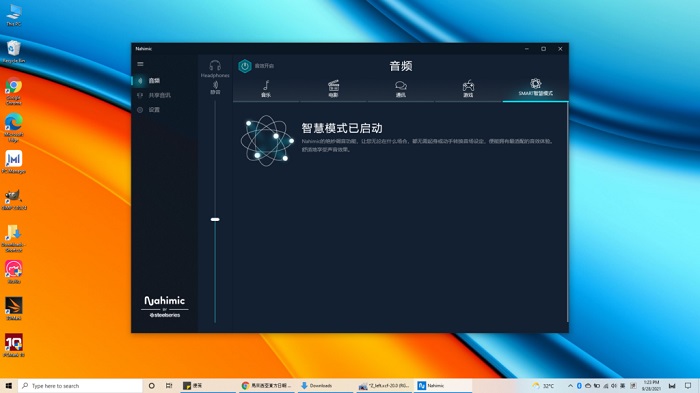Open the Task View taskbar icon
The height and width of the screenshot is (393, 700).
pos(169,385)
